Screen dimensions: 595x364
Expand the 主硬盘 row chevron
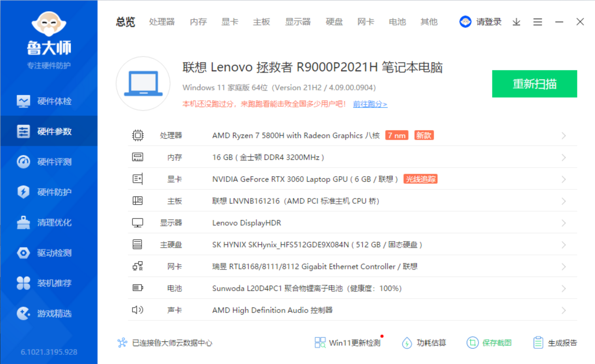point(563,245)
